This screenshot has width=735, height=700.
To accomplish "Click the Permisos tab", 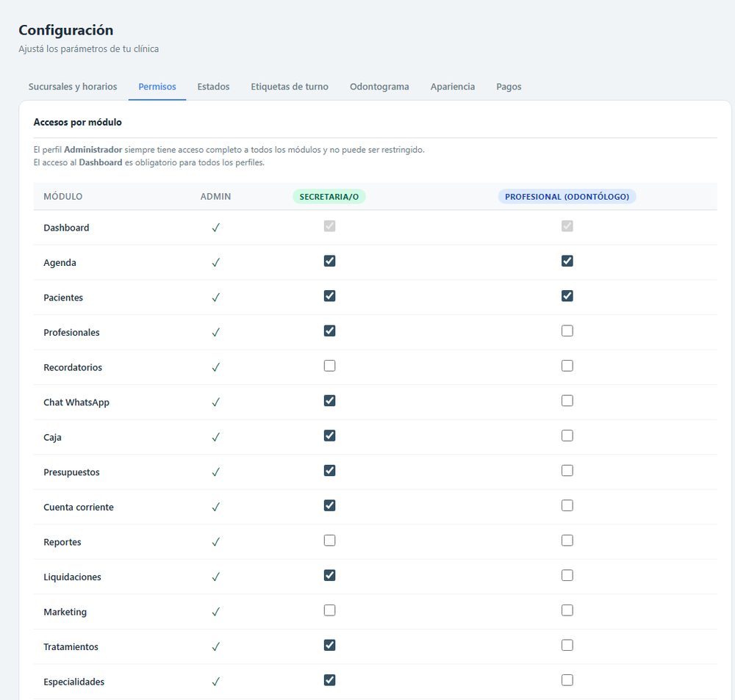I will pyautogui.click(x=157, y=87).
